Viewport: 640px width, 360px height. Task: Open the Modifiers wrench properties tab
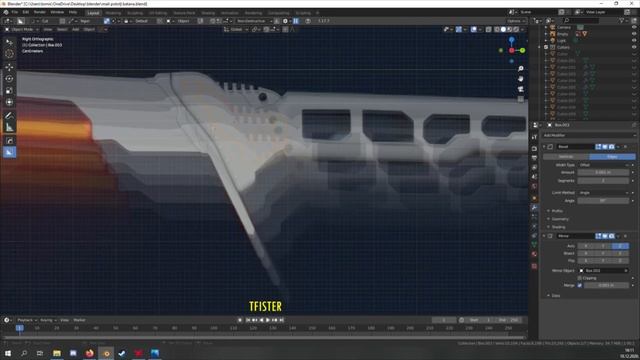pyautogui.click(x=534, y=208)
